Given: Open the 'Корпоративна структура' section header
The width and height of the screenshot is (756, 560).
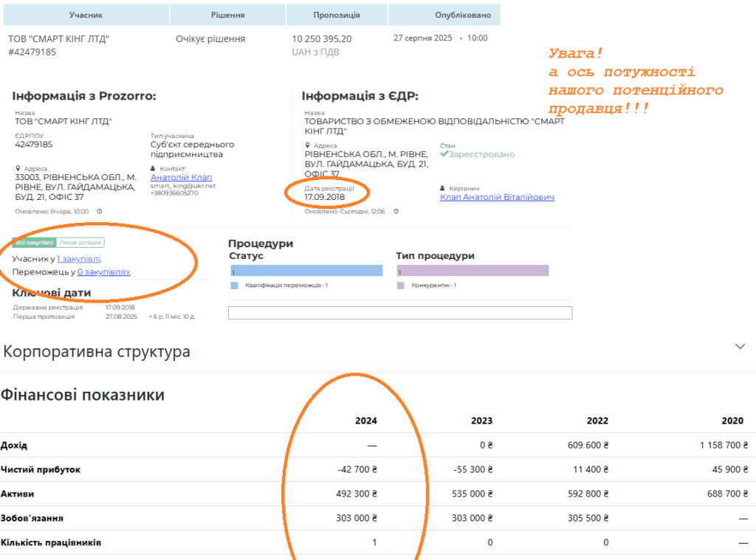Looking at the screenshot, I should click(95, 352).
